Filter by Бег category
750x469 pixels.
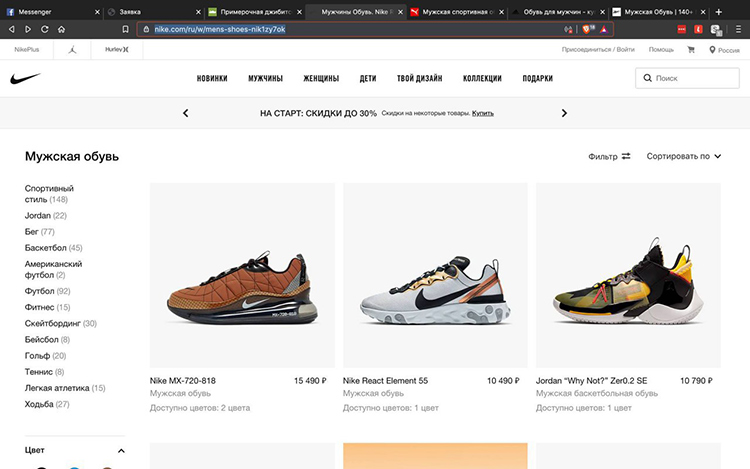click(x=39, y=232)
